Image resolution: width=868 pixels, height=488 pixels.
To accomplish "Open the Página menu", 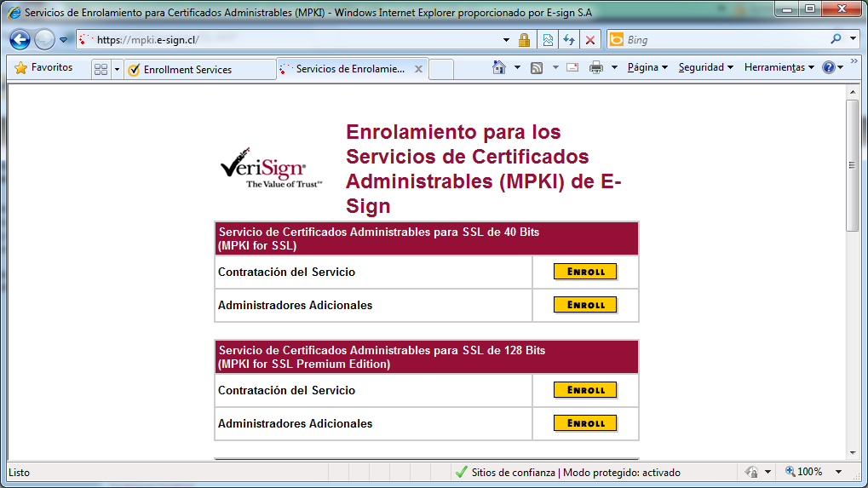I will [x=647, y=68].
